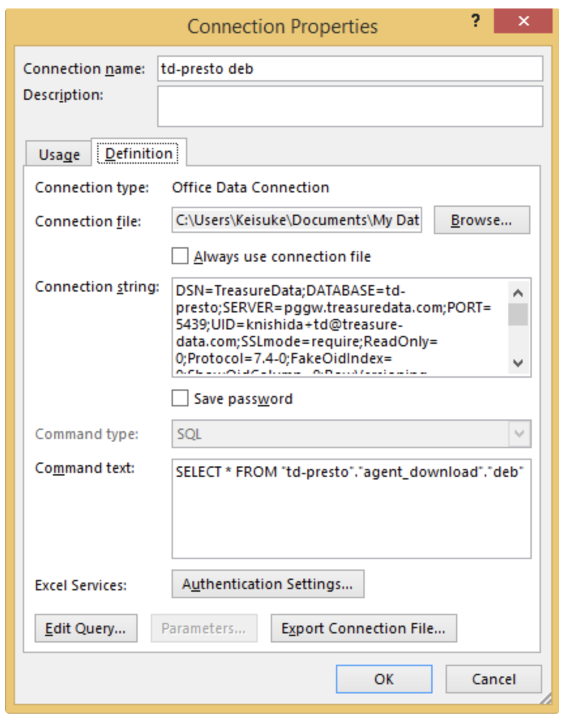Click the Connection file path field
This screenshot has width=565, height=728.
298,220
